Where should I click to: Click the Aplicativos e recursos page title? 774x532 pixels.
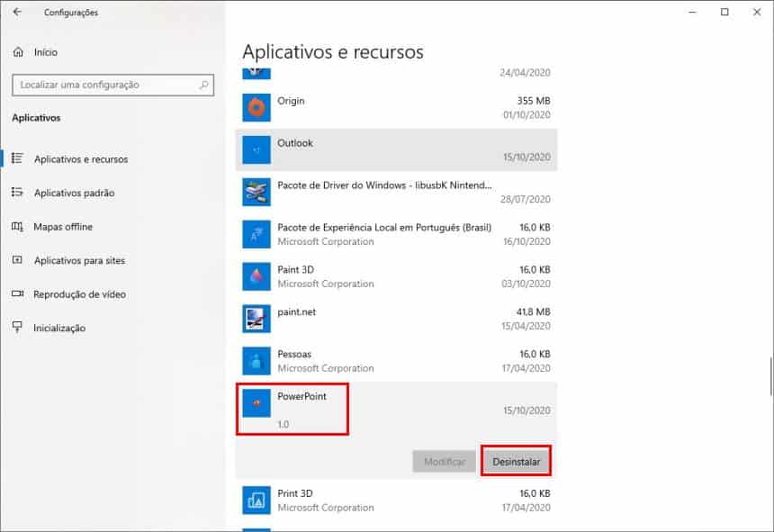333,52
